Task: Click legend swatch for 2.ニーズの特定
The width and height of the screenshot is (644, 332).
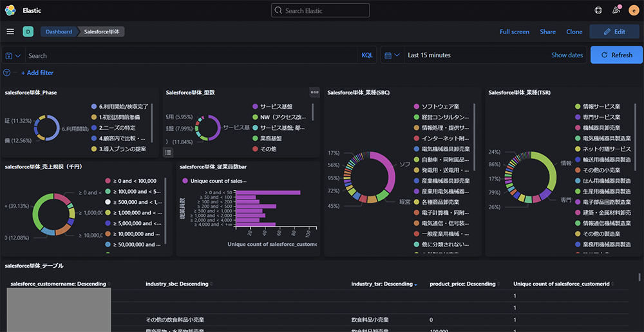Action: tap(94, 127)
